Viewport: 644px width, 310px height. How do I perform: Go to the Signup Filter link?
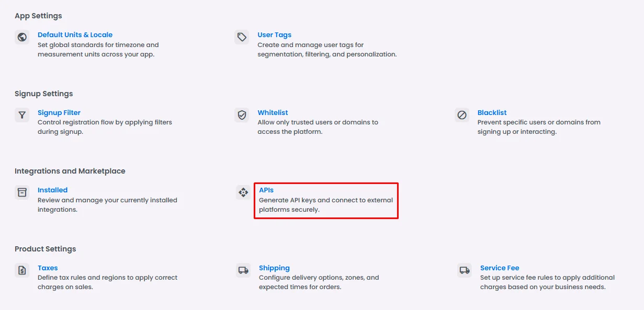(59, 113)
